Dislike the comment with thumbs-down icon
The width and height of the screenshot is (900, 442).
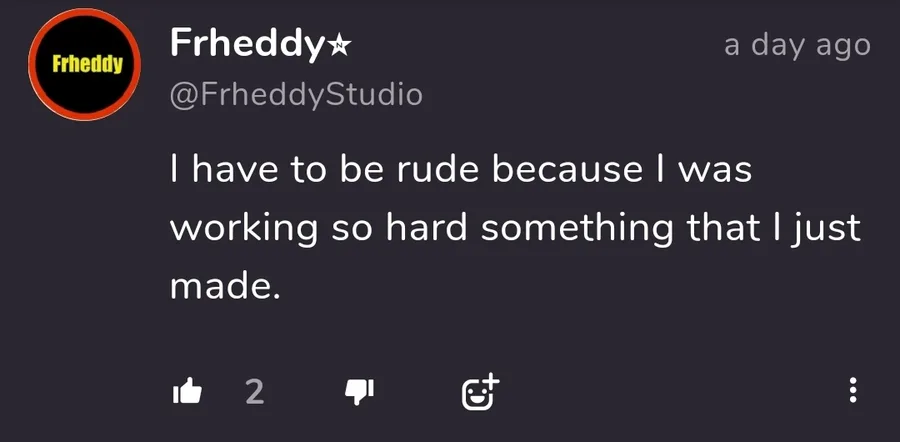coord(358,391)
